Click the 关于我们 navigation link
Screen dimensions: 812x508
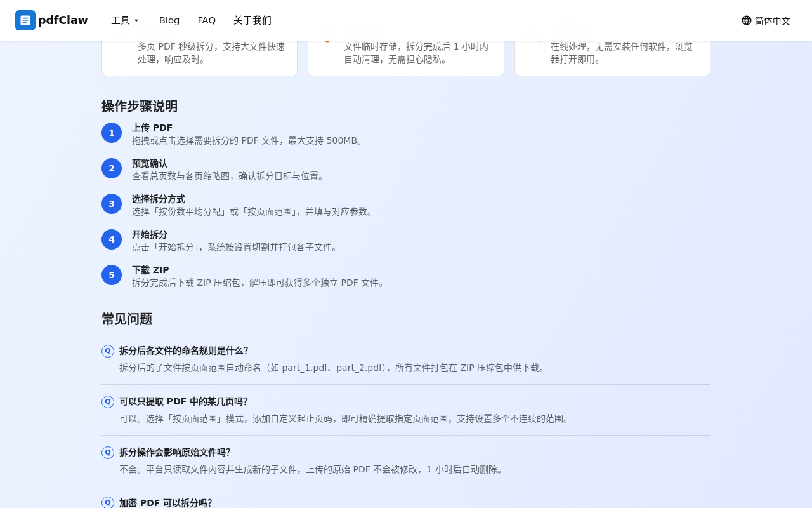252,20
